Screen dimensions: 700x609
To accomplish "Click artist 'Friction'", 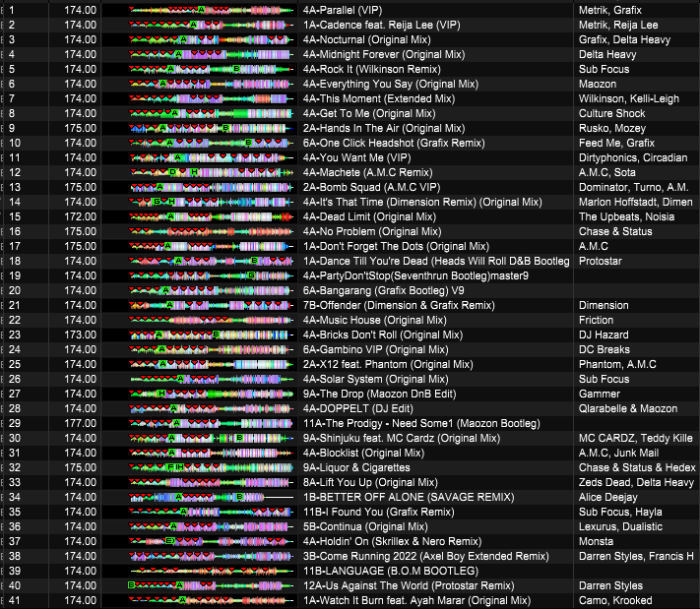I will pyautogui.click(x=596, y=320).
